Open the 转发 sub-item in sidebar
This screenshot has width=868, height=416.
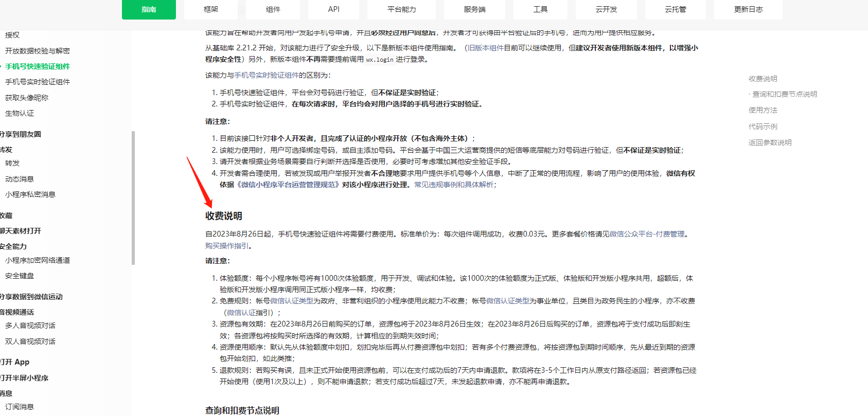click(x=12, y=163)
